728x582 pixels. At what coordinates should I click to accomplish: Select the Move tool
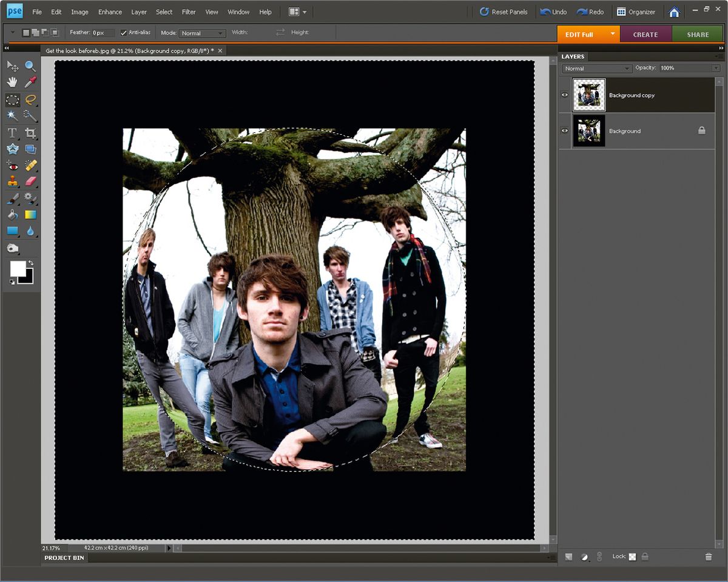[12, 66]
